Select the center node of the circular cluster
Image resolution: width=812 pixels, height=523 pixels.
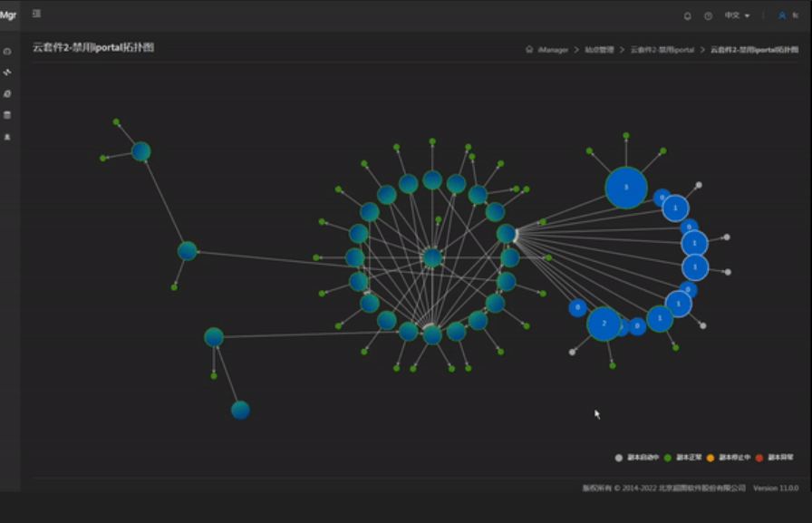coord(432,258)
